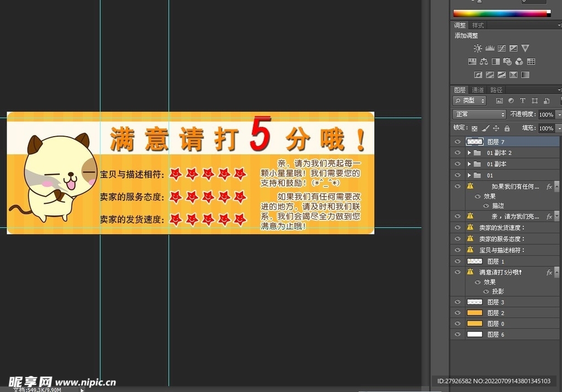Screen dimensions: 562x392
Task: Lock transparent pixels of layer
Action: 475,128
